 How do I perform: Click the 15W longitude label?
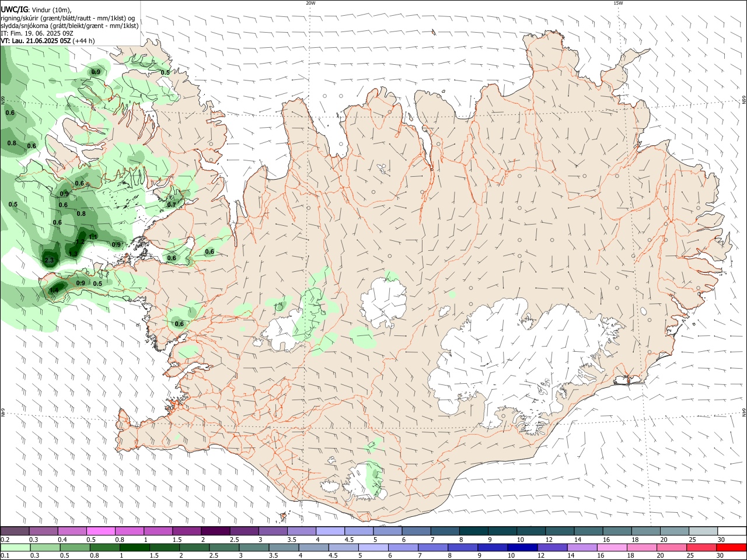tap(618, 3)
